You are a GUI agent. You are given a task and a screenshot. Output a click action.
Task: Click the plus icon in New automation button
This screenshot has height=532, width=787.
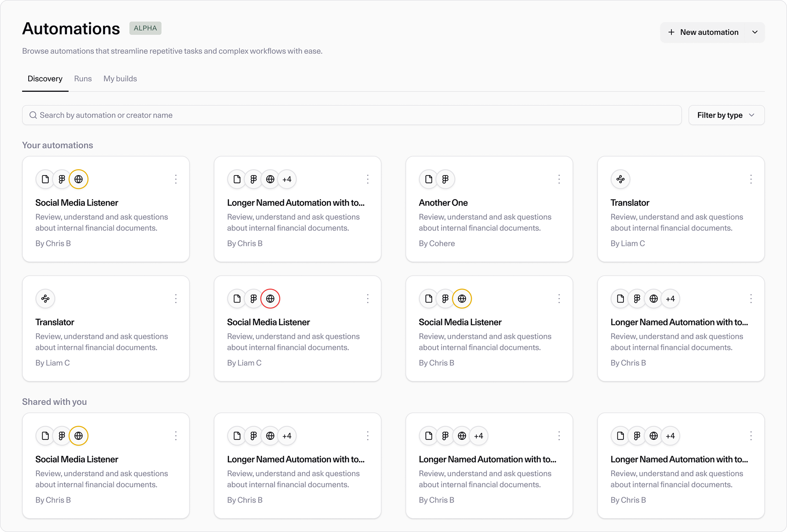(x=671, y=32)
